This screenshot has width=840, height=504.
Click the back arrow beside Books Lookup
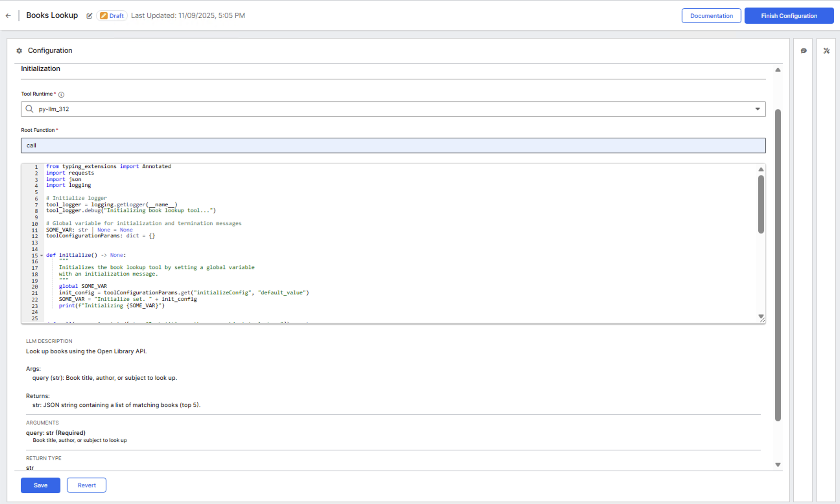click(8, 16)
